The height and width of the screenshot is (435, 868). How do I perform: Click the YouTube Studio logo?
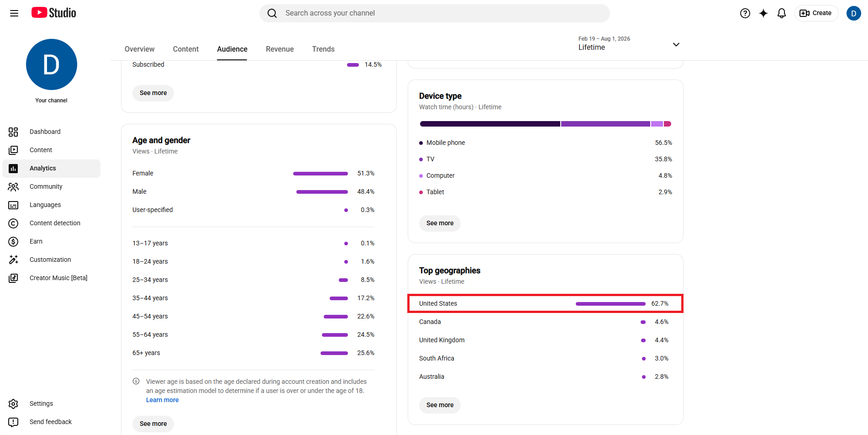[x=54, y=13]
